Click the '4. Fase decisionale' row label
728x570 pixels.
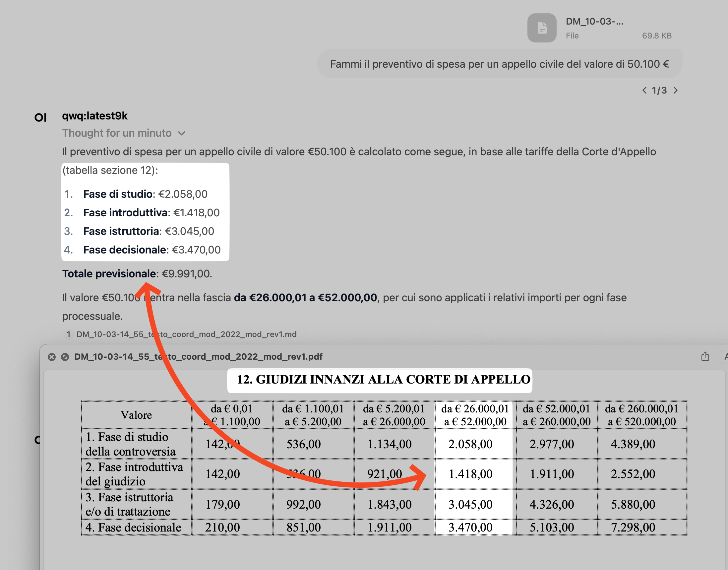coord(133,528)
